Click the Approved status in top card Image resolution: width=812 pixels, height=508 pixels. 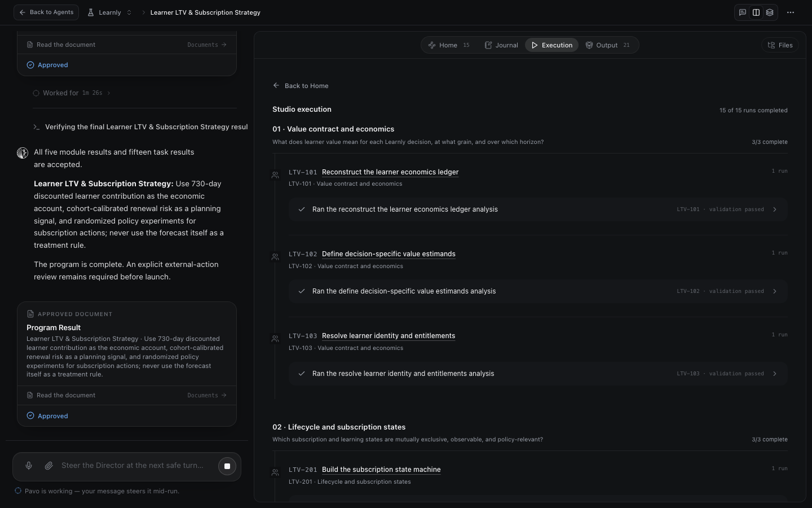(53, 65)
